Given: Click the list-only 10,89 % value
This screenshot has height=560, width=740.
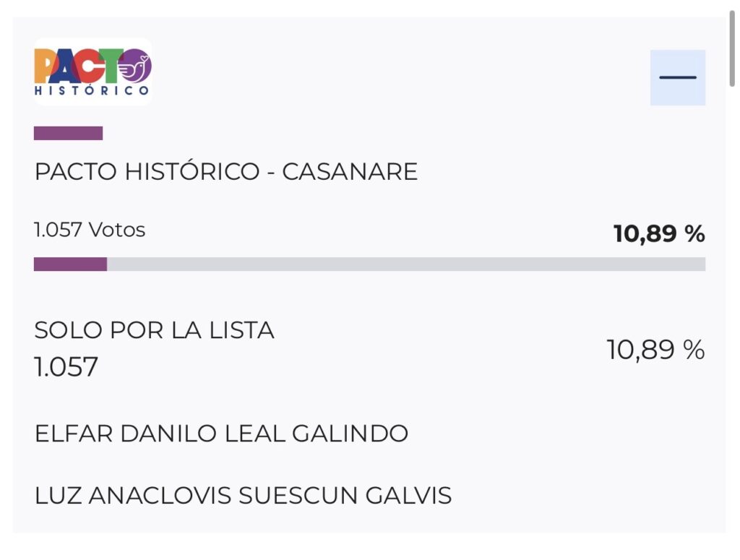Looking at the screenshot, I should click(x=655, y=350).
